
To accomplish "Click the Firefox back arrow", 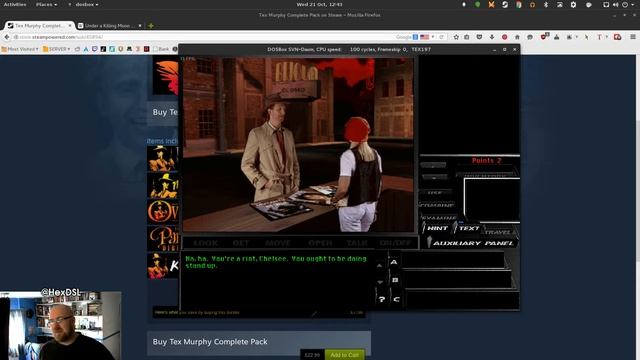I will (7, 37).
